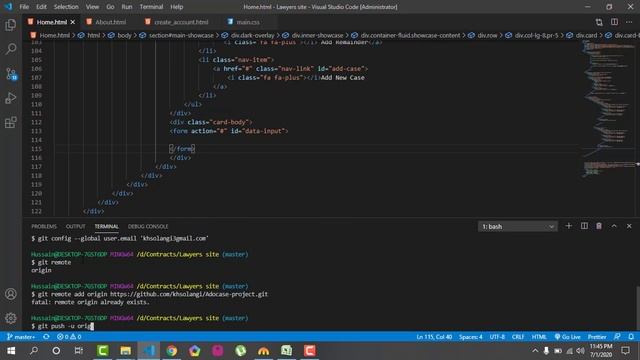This screenshot has height=360, width=640.
Task: Click the terminal scrollbar
Action: tap(638, 307)
